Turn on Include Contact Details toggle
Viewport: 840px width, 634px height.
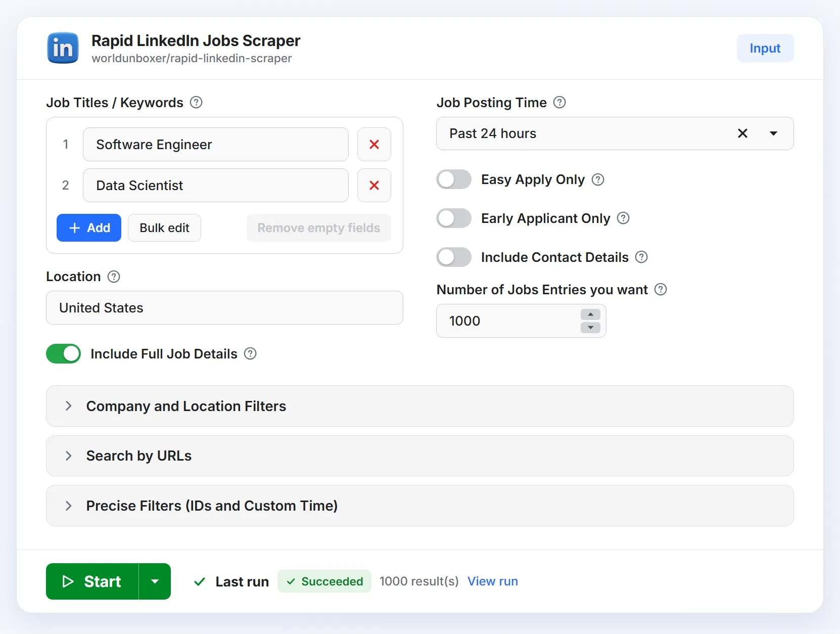(x=454, y=257)
